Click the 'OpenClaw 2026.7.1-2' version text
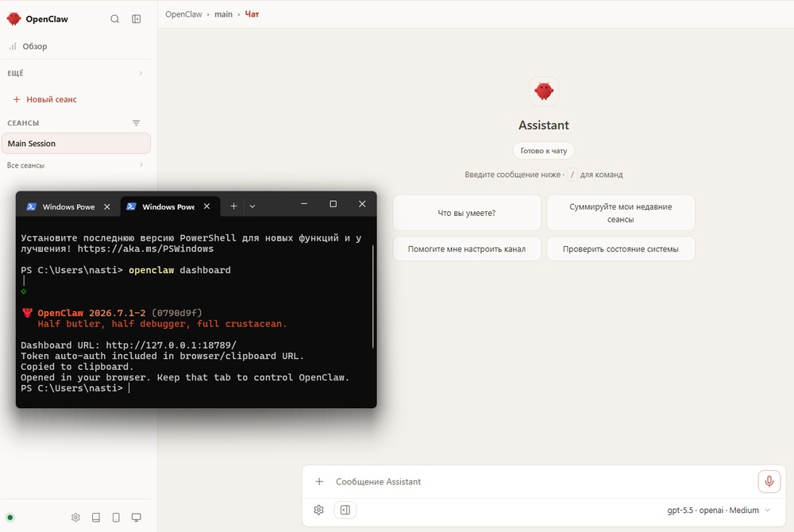Screen dimensions: 794x532 [x=91, y=313]
